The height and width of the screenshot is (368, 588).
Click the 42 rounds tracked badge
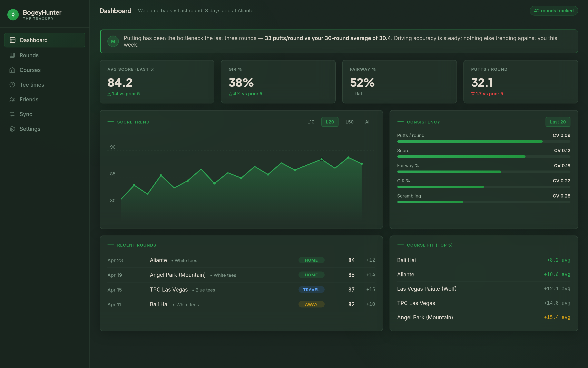[x=553, y=11]
